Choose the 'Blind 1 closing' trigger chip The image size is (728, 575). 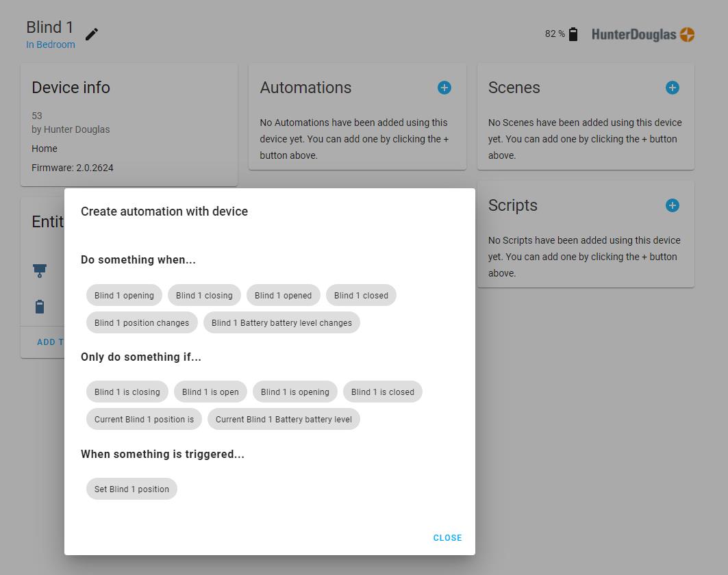pos(204,296)
